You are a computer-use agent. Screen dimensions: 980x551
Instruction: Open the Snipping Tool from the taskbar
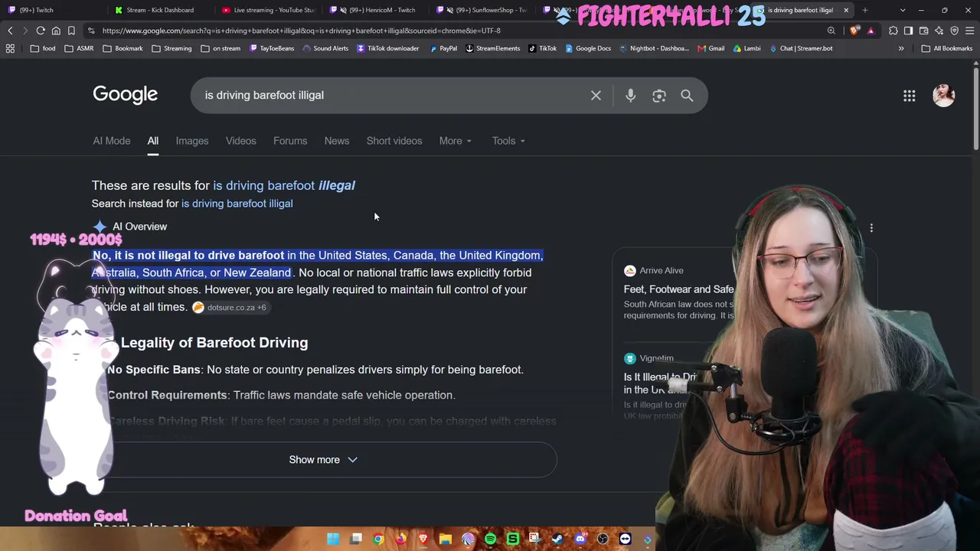pyautogui.click(x=535, y=540)
